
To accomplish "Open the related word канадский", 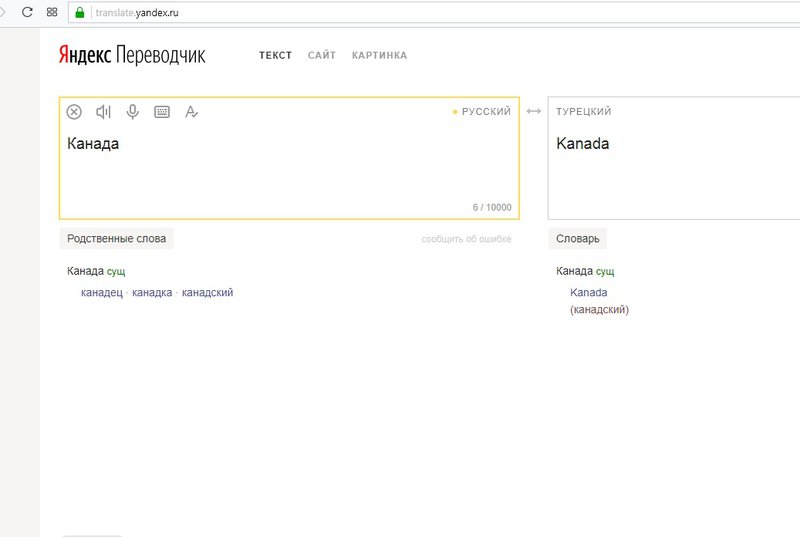I will click(x=208, y=293).
